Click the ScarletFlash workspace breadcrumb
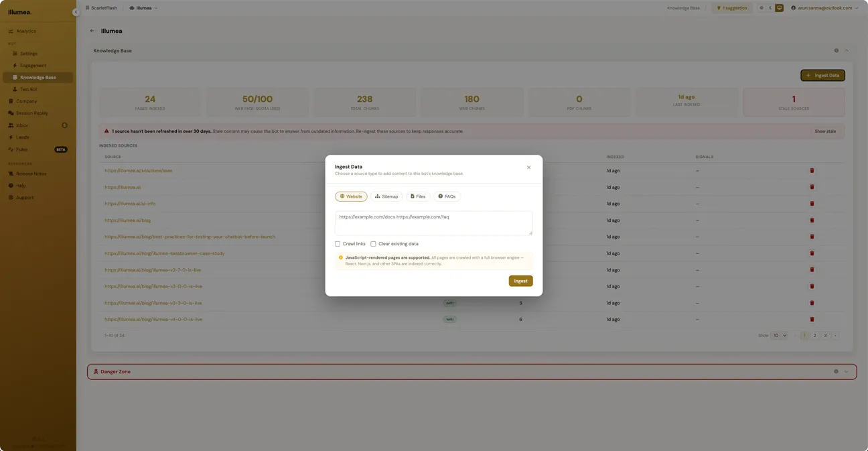The image size is (868, 451). [x=101, y=8]
